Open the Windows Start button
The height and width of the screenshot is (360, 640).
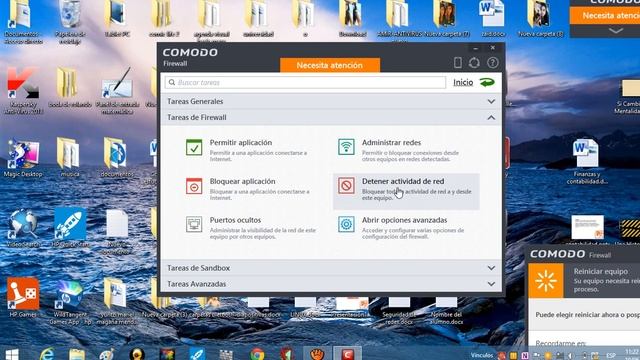[12, 354]
